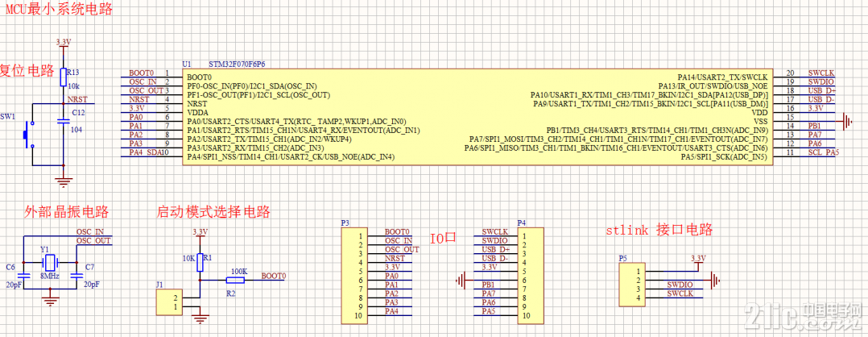Click the BOOT0 net label after R2
Screen dimensions: 868x337
click(x=274, y=276)
